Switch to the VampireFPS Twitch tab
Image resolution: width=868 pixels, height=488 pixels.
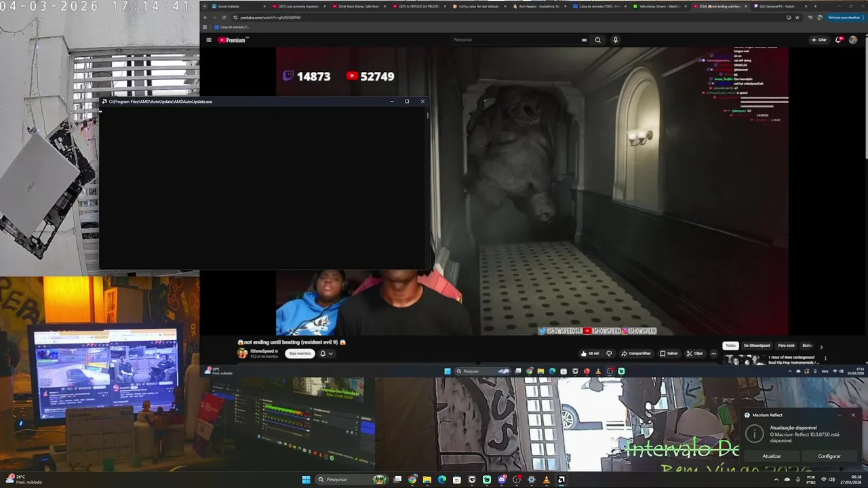pos(780,6)
